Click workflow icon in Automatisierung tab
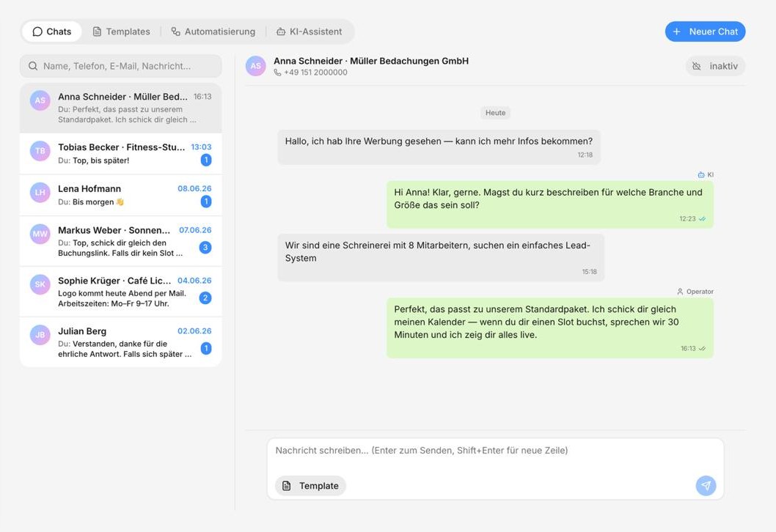 pos(176,32)
